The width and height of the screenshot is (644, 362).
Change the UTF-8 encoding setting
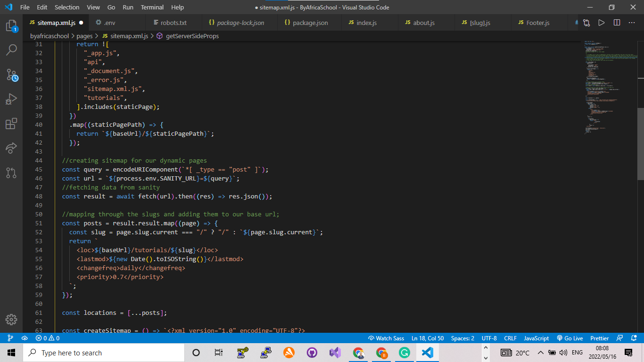click(x=489, y=338)
